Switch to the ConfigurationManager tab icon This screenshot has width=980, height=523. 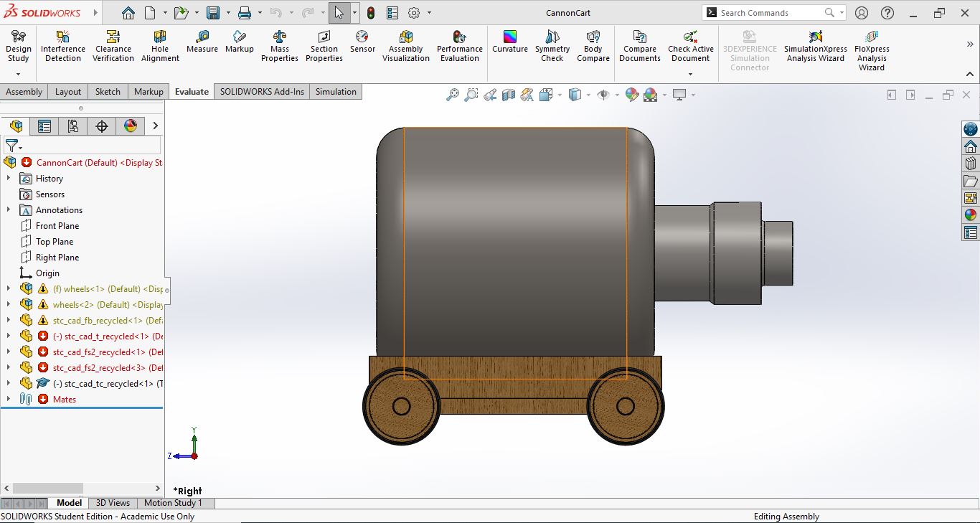[x=73, y=126]
